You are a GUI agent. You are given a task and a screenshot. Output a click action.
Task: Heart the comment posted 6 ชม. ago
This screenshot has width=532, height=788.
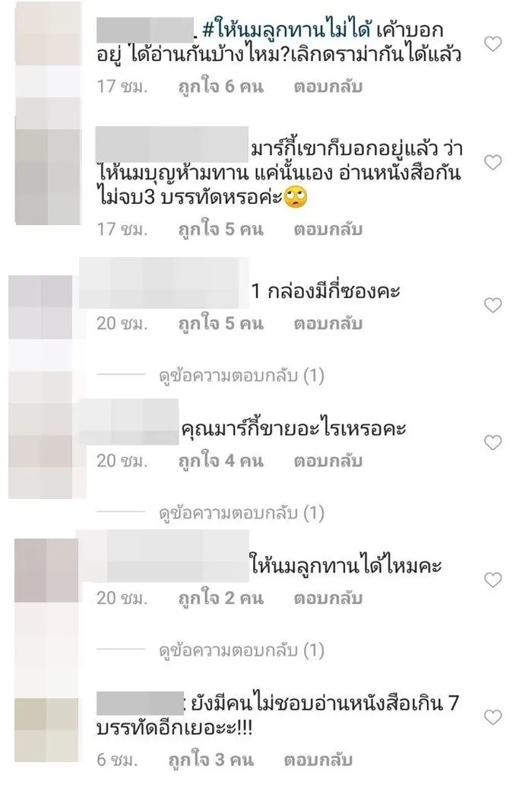click(x=492, y=717)
